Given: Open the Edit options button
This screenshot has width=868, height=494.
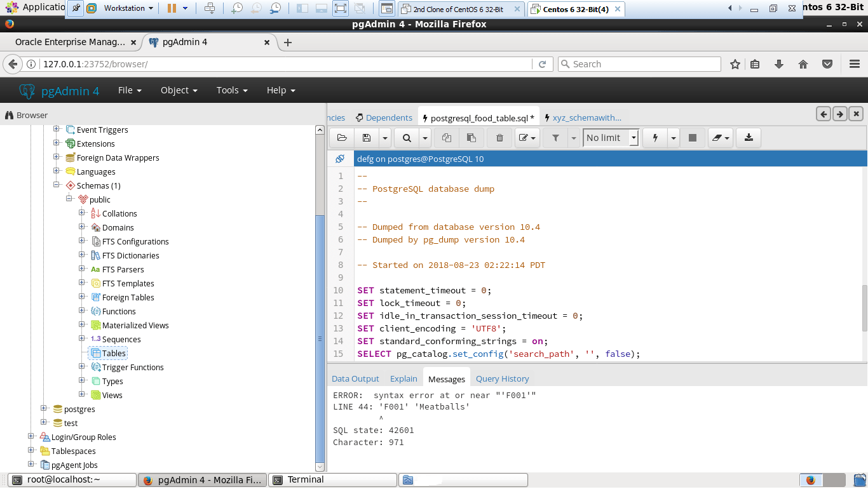Looking at the screenshot, I should point(527,138).
